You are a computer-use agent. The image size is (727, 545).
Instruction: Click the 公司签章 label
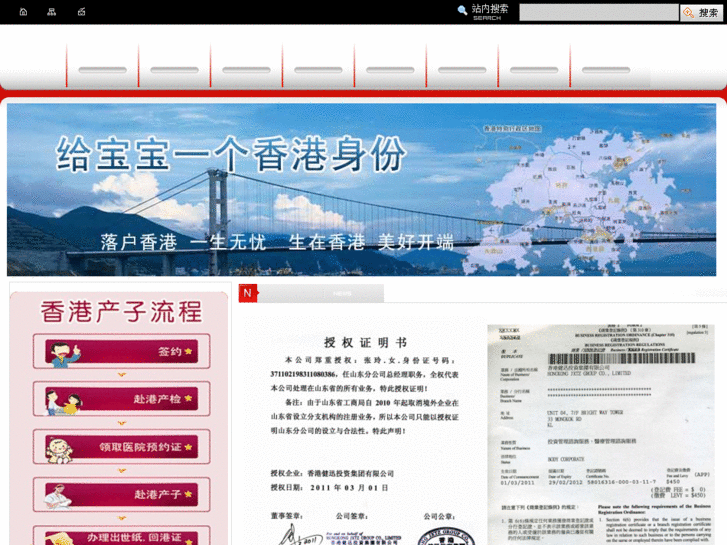(352, 516)
